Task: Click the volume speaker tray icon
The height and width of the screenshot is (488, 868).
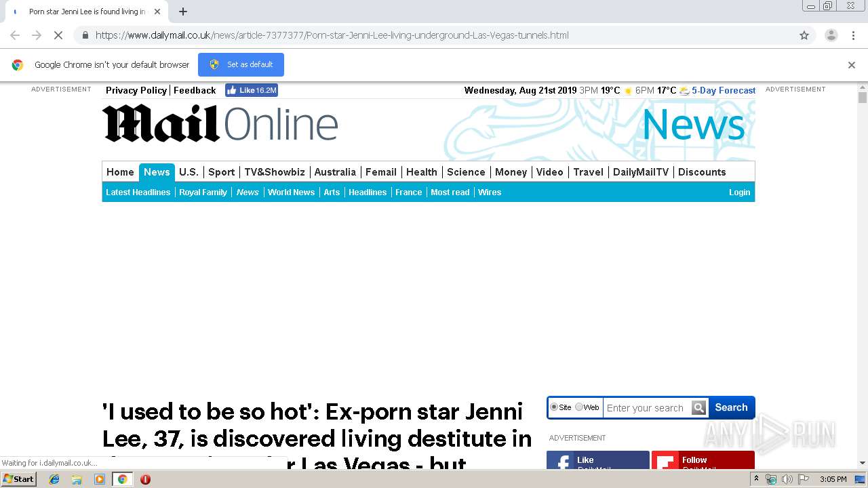Action: (x=787, y=479)
